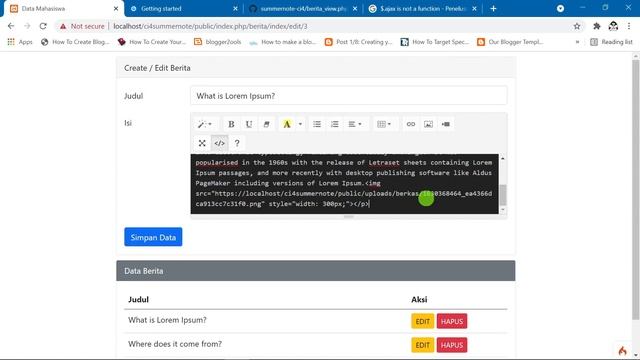The image size is (640, 360).
Task: Remove font style with the eraser icon
Action: pyautogui.click(x=266, y=124)
